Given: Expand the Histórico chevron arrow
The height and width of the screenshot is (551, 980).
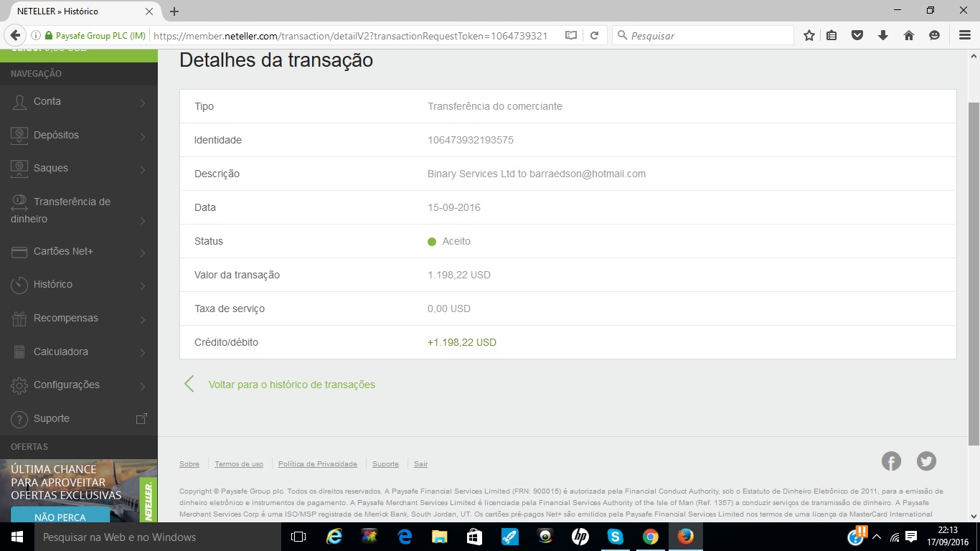Looking at the screenshot, I should (143, 286).
